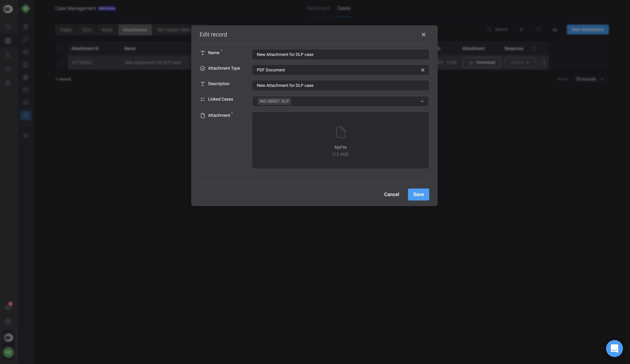Open the Dashboard tab

click(x=318, y=8)
